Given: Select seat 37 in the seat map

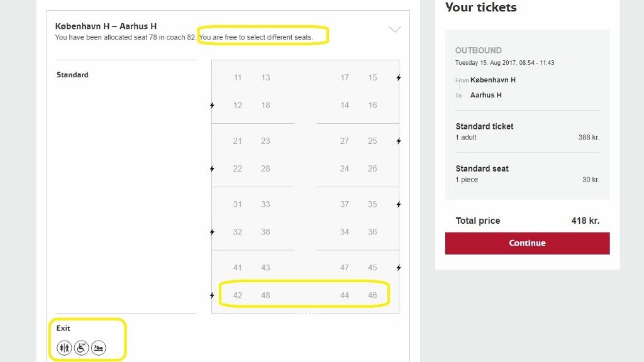Looking at the screenshot, I should pos(345,204).
